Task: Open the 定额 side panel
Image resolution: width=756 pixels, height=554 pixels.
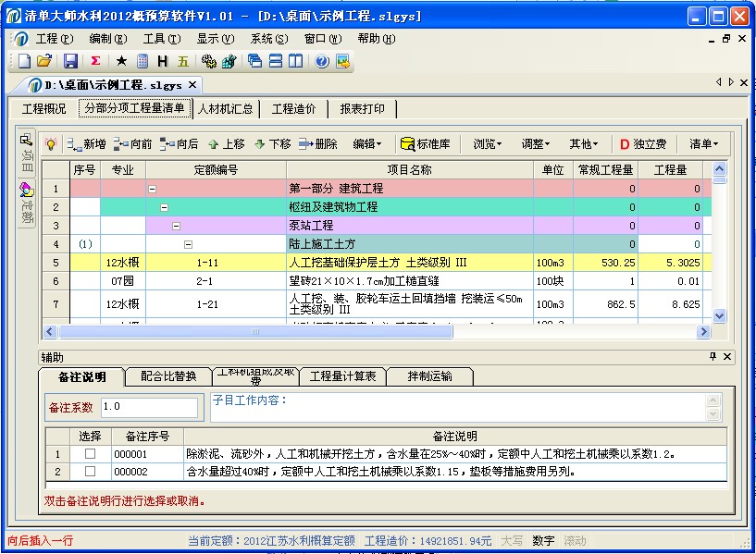Action: pyautogui.click(x=27, y=203)
